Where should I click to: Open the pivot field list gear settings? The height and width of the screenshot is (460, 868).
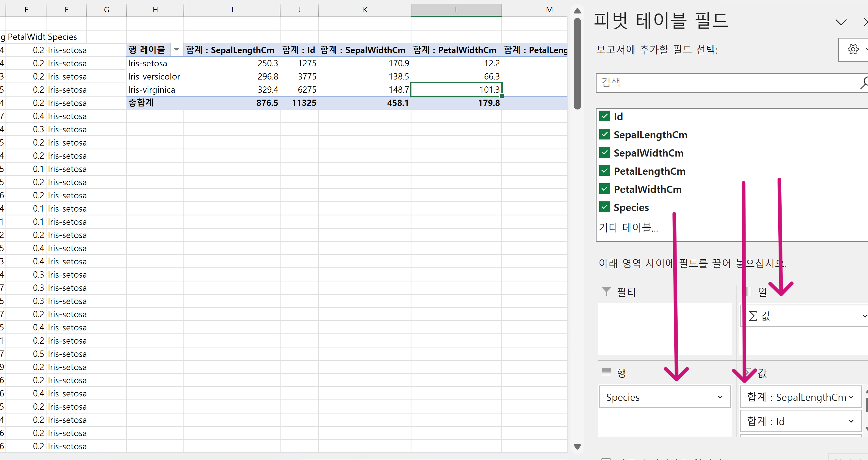[x=853, y=50]
